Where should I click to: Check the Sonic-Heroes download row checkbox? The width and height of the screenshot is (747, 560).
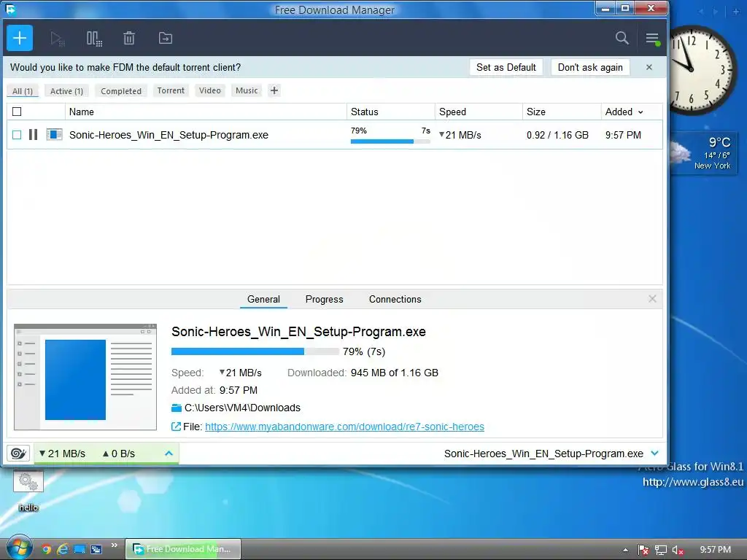point(17,135)
